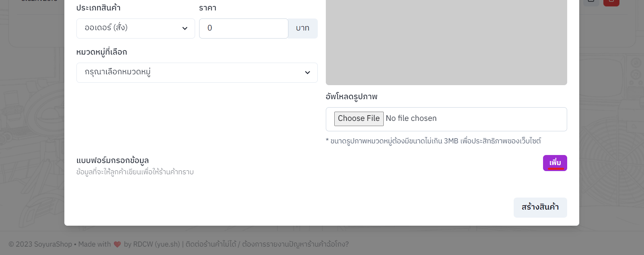Screen dimensions: 644x255
Task: Click the SoyuraShop copyright text in footer
Action: coord(40,244)
